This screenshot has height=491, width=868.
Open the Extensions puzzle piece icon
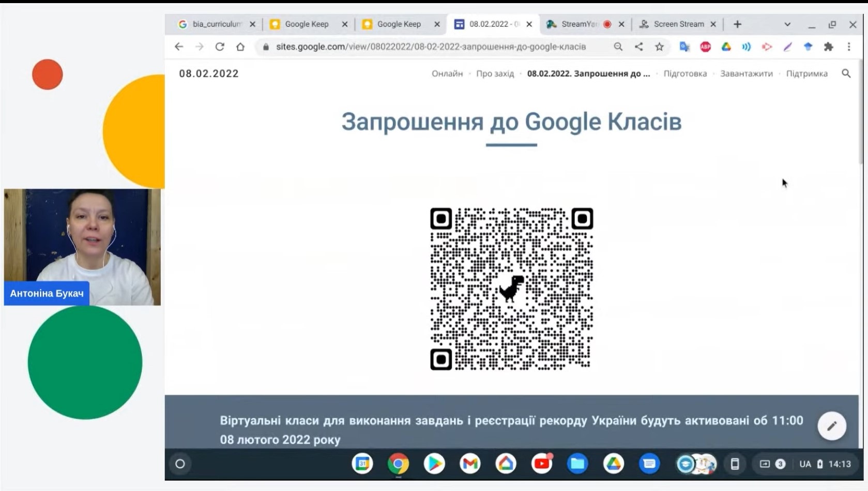pos(829,47)
